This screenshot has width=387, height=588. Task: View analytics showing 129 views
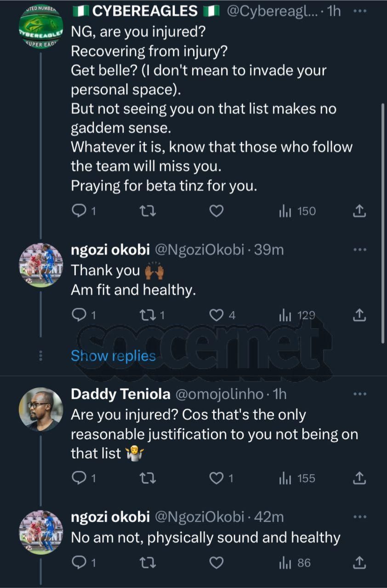297,315
